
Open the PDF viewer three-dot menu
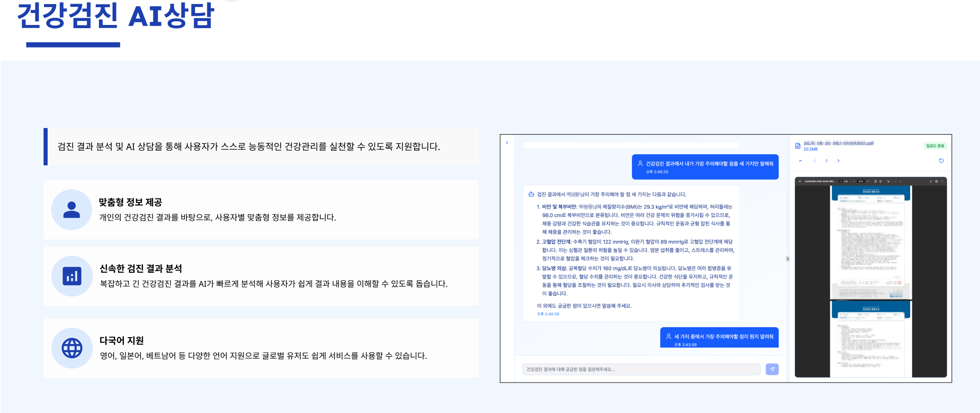click(942, 182)
